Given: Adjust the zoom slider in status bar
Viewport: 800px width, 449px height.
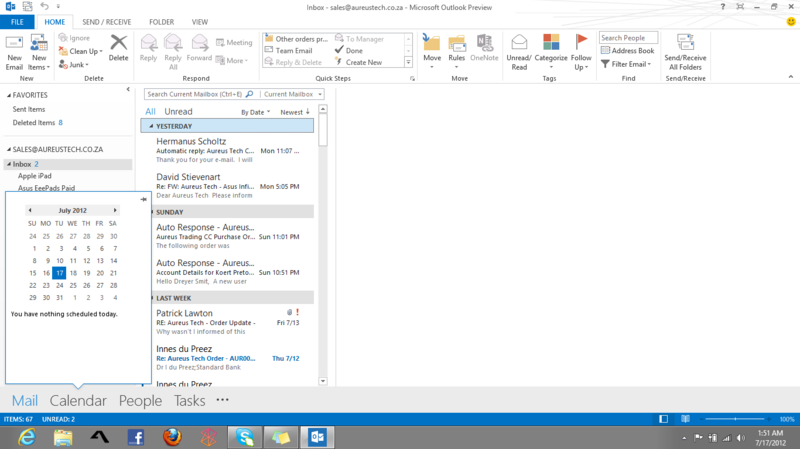Looking at the screenshot, I should click(x=735, y=419).
